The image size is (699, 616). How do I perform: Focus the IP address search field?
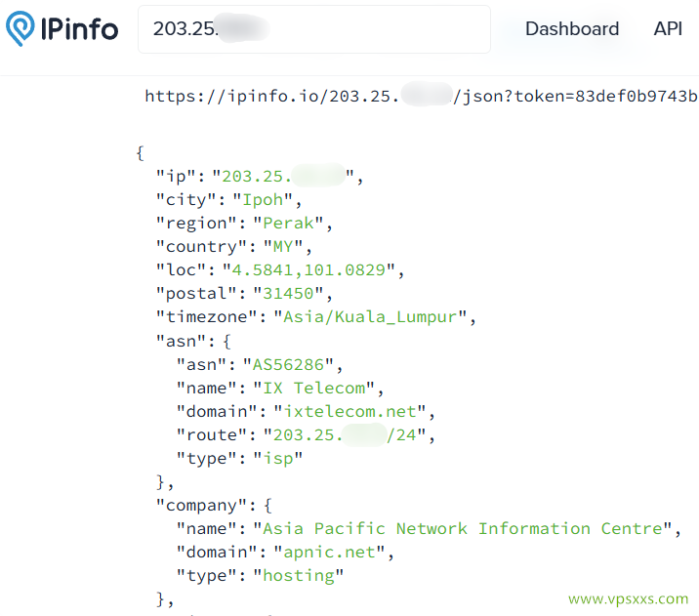pyautogui.click(x=313, y=29)
